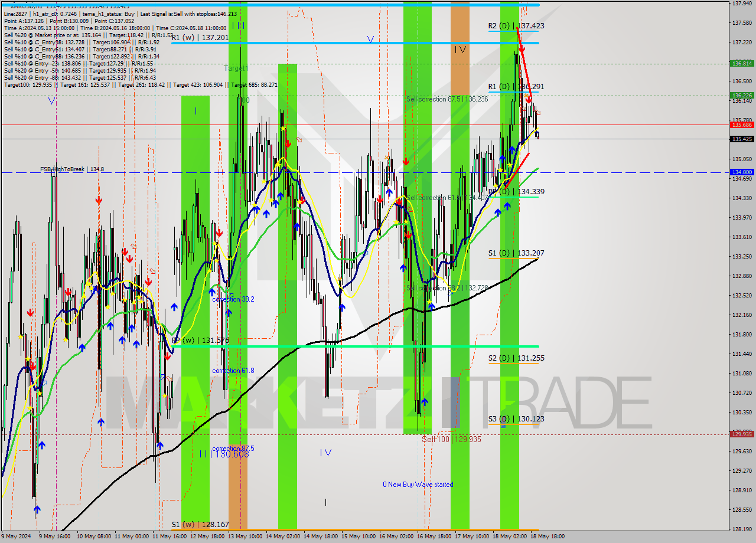756x543 pixels.
Task: Click the 136.500 price axis value
Action: (742, 81)
